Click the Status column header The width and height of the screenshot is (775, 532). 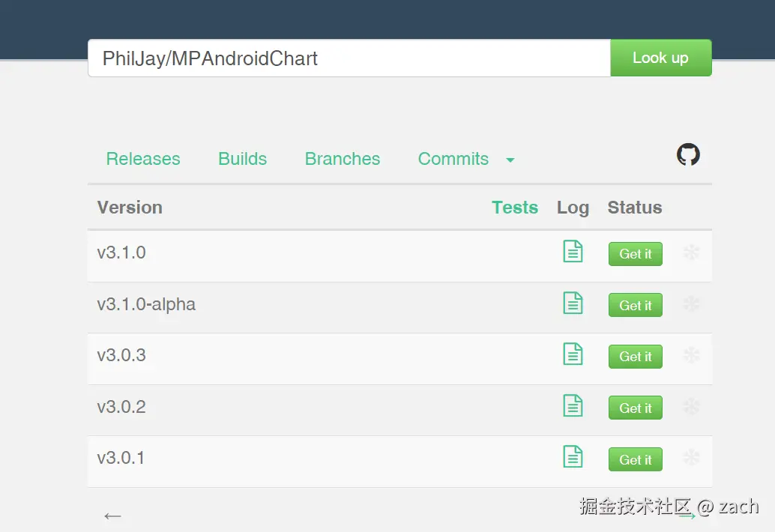tap(635, 208)
